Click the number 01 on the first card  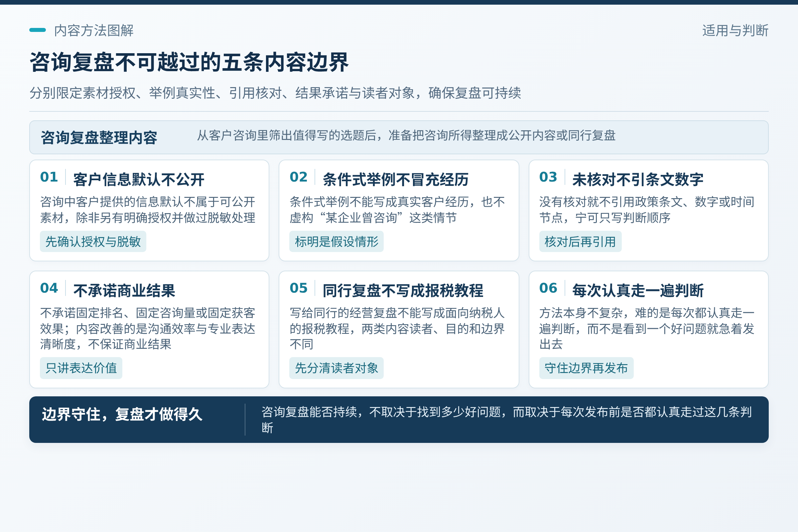coord(49,177)
